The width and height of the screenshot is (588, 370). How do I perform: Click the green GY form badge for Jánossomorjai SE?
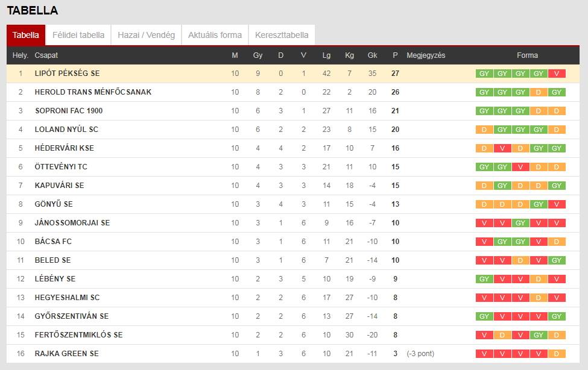coord(520,223)
